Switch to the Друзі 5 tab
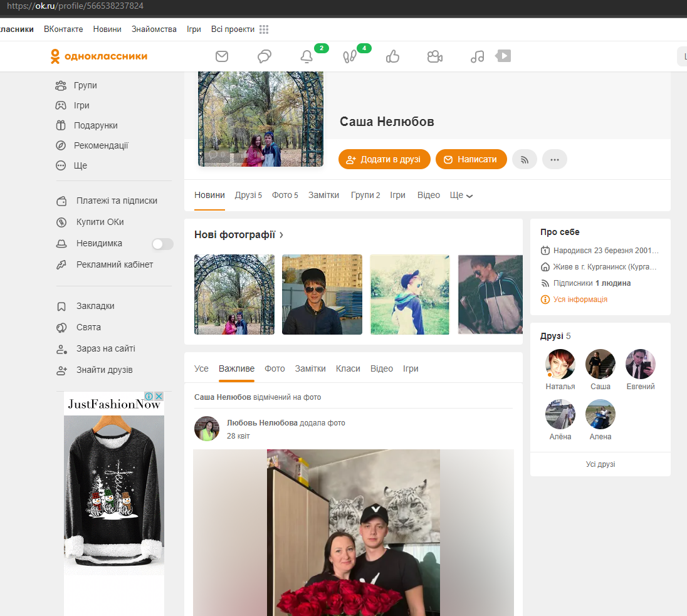 pyautogui.click(x=248, y=196)
